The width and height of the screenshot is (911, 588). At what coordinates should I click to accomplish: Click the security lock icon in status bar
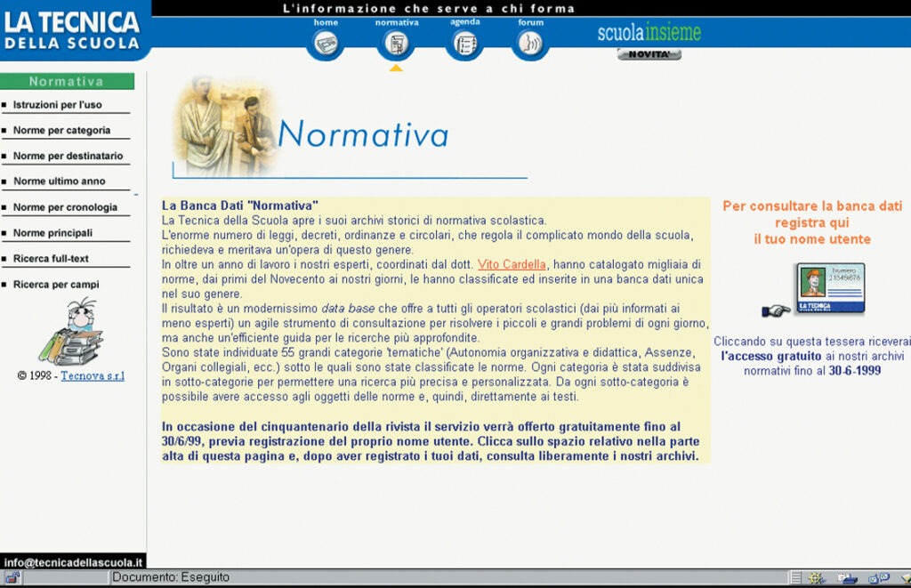(11, 578)
